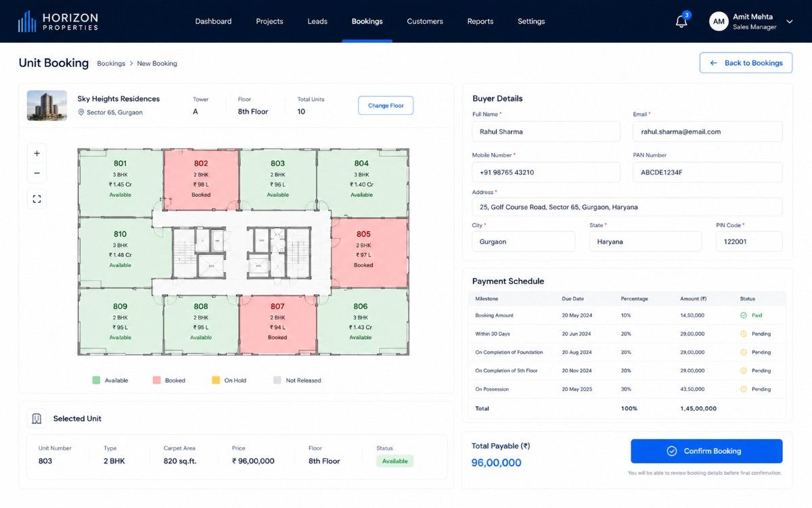Click the 1,45,00,000 total amount

click(x=698, y=409)
